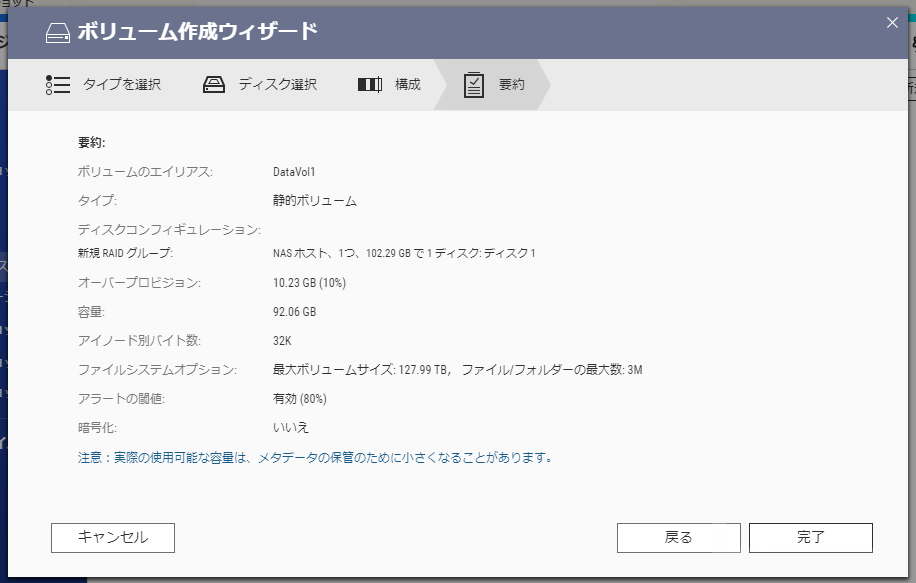
Task: Click the 新規 RAID グループ label
Action: 125,253
